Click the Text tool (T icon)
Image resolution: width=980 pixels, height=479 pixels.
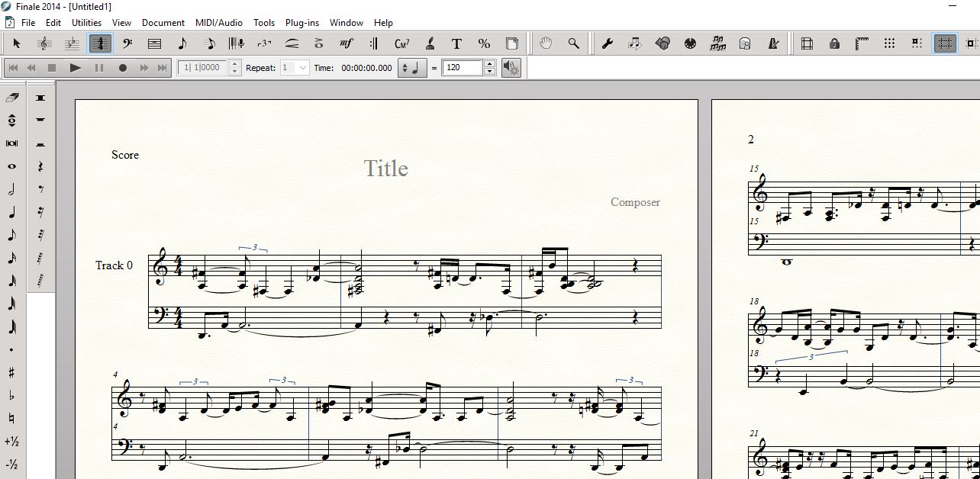point(456,43)
